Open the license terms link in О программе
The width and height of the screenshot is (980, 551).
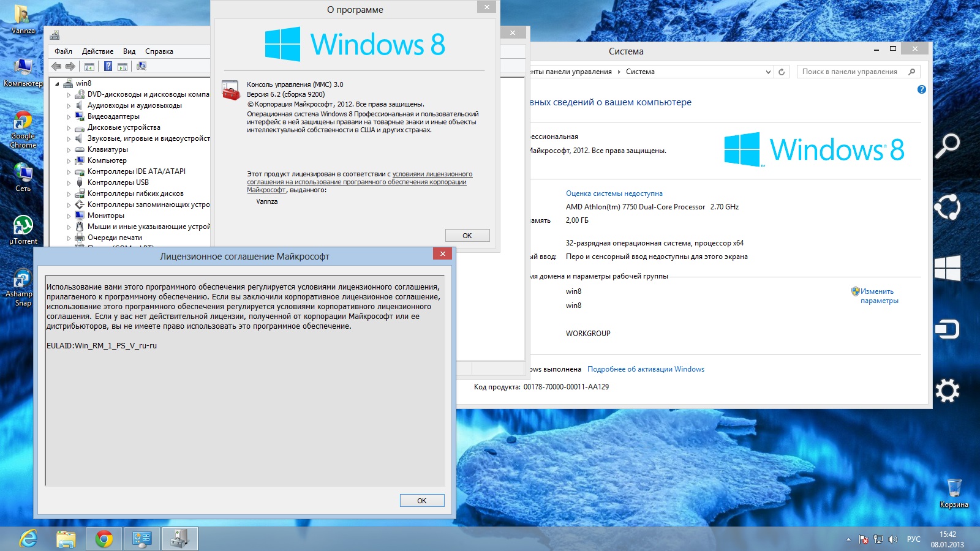(x=360, y=182)
